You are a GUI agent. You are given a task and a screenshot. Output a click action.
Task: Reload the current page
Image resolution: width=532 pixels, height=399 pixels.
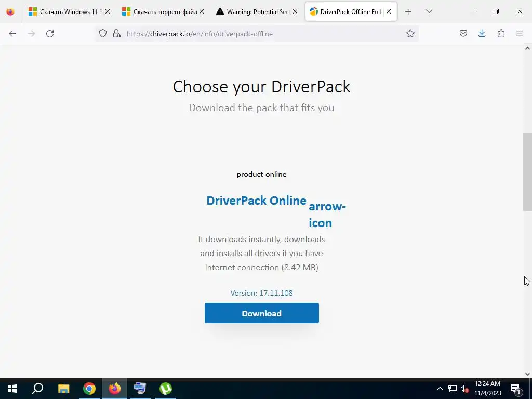pyautogui.click(x=50, y=34)
